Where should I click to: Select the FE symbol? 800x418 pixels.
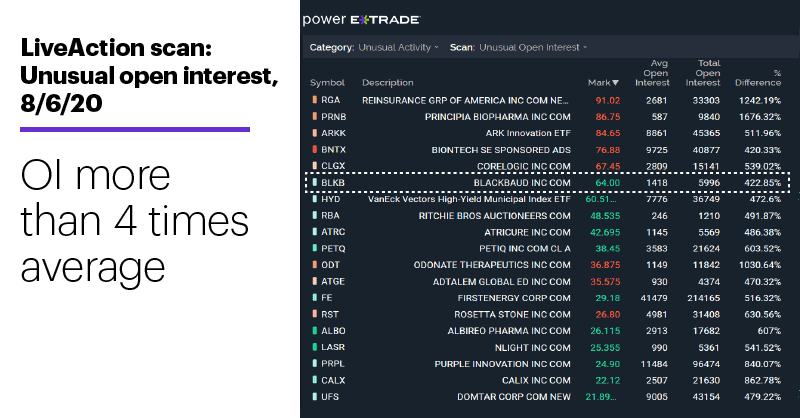327,298
